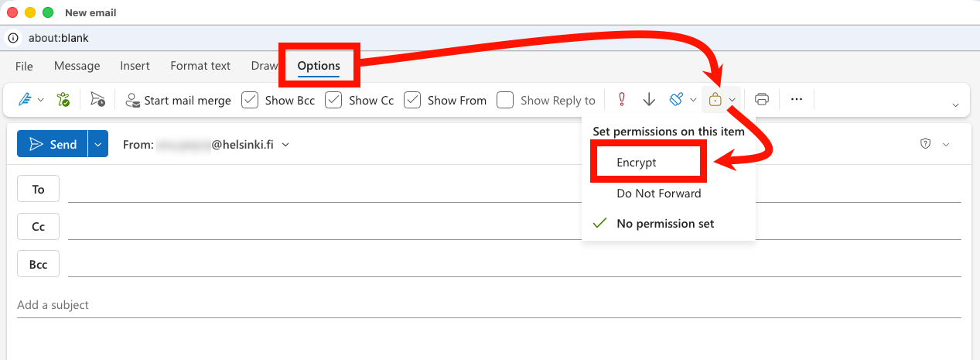The image size is (980, 360).
Task: Open the From address dropdown
Action: (x=285, y=145)
